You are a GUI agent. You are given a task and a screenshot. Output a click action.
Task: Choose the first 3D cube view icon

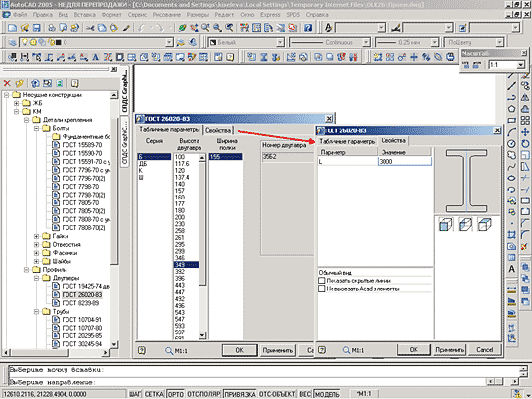pyautogui.click(x=445, y=225)
